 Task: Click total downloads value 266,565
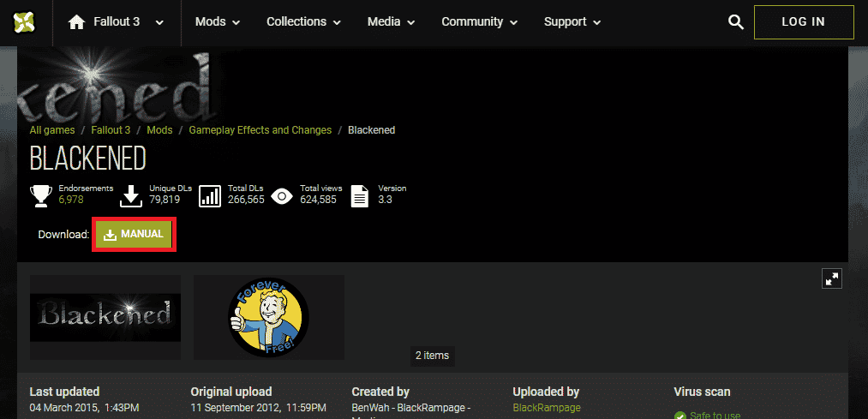[x=246, y=200]
